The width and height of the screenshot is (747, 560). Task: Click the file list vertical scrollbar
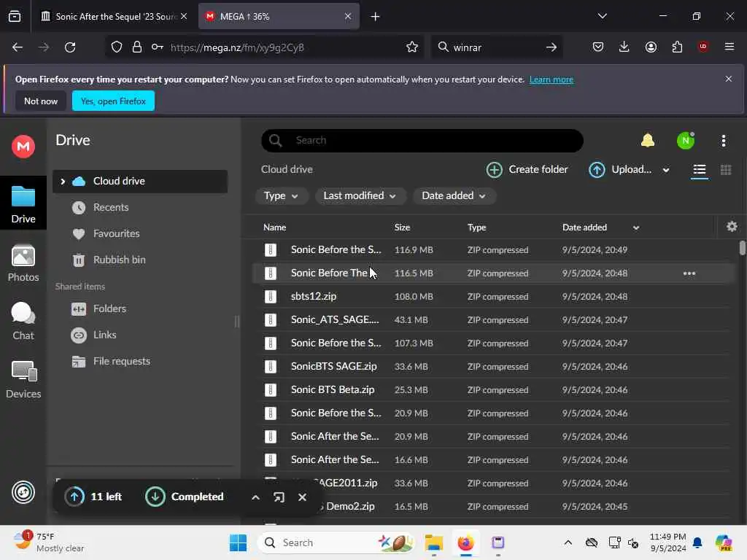(742, 248)
